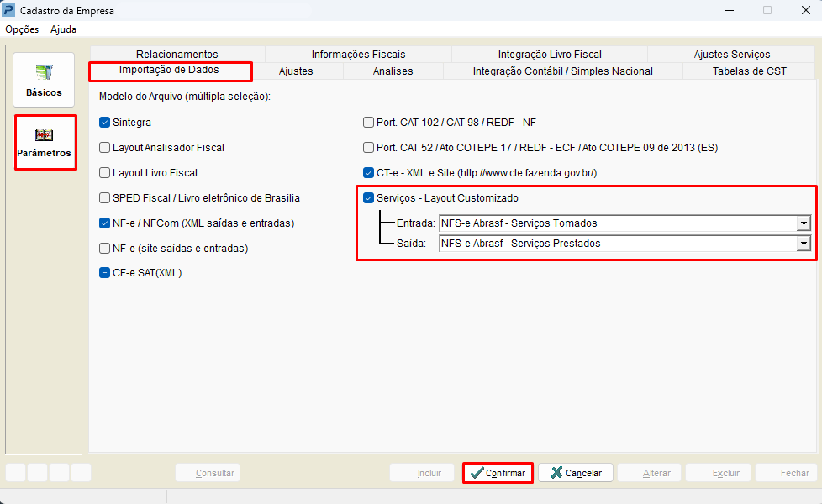Click the Alterar button
This screenshot has height=504, width=822.
click(650, 473)
